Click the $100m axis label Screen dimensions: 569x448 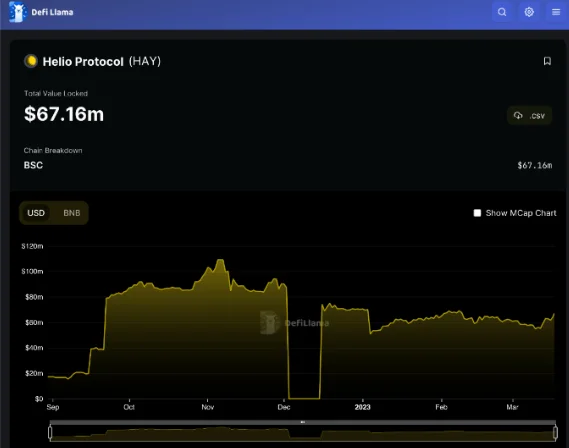(x=32, y=271)
